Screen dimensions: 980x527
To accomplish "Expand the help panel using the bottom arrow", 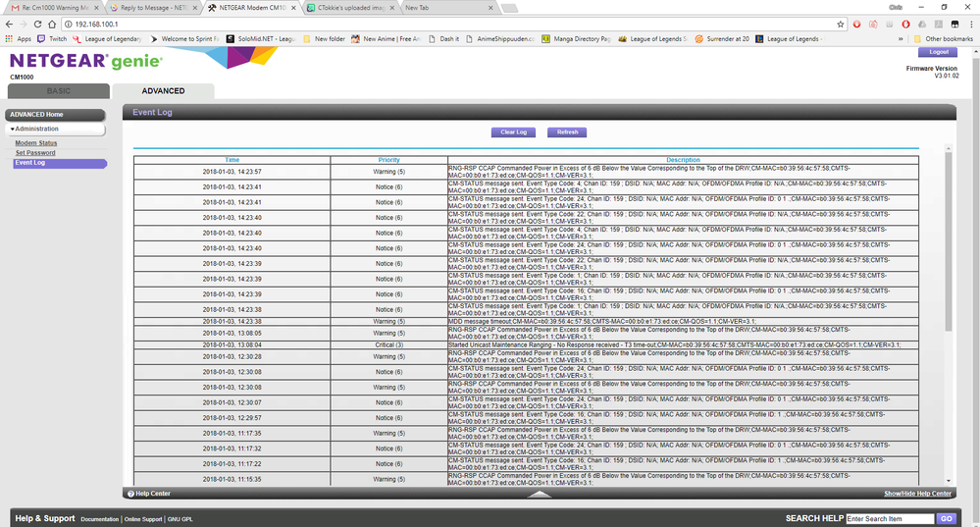I will click(x=540, y=494).
